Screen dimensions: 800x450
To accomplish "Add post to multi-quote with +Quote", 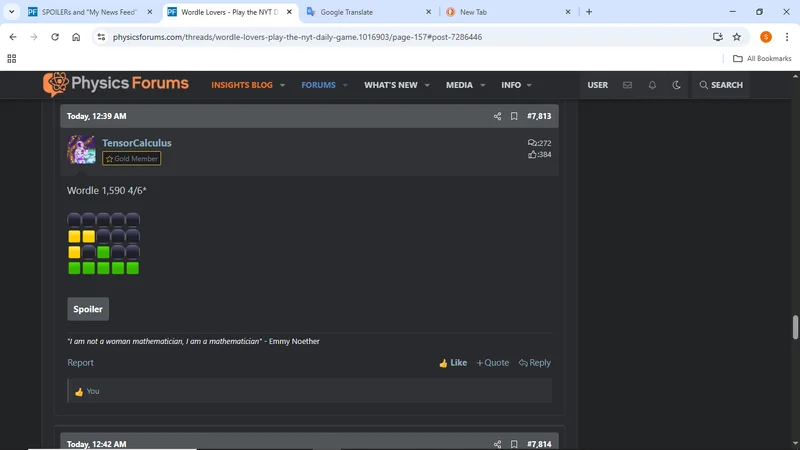I will click(x=492, y=363).
